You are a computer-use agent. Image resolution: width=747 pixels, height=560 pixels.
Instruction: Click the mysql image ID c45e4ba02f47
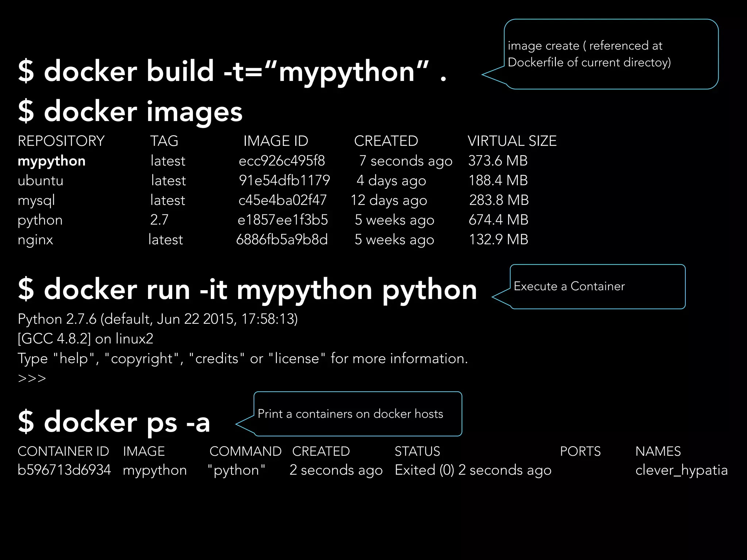point(282,200)
